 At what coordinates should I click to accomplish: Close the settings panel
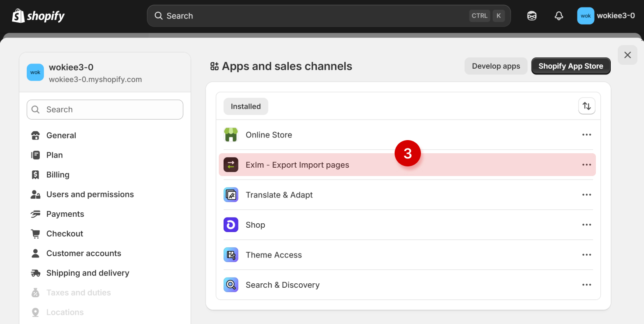627,55
